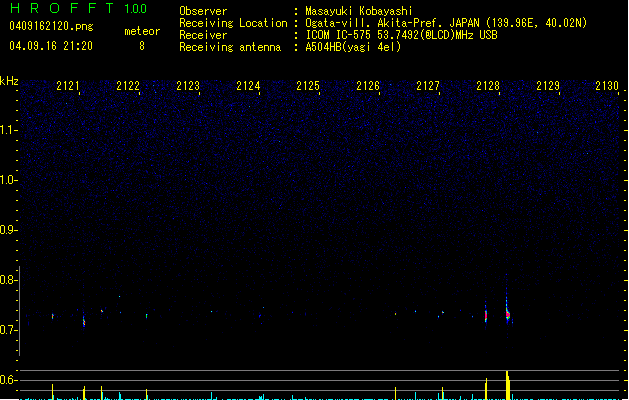This screenshot has width=629, height=400.
Task: Click the Receiving antenna label
Action: pos(230,47)
